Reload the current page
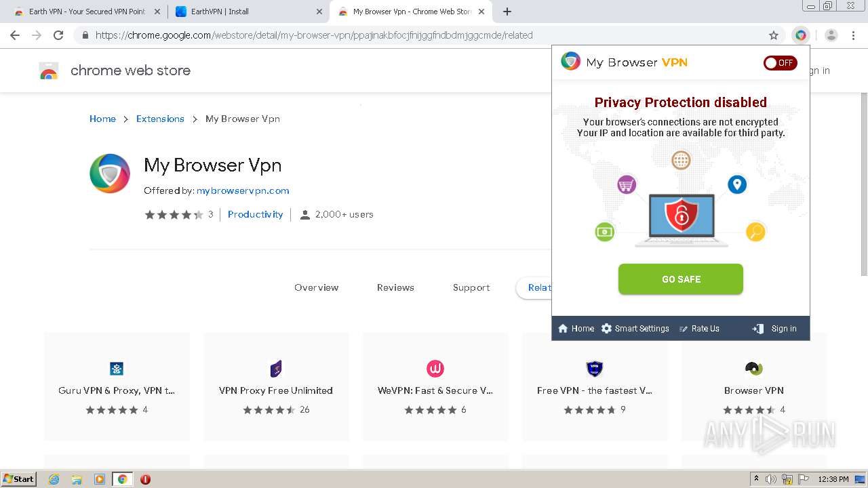Screen dimensions: 868x488 pyautogui.click(x=58, y=35)
